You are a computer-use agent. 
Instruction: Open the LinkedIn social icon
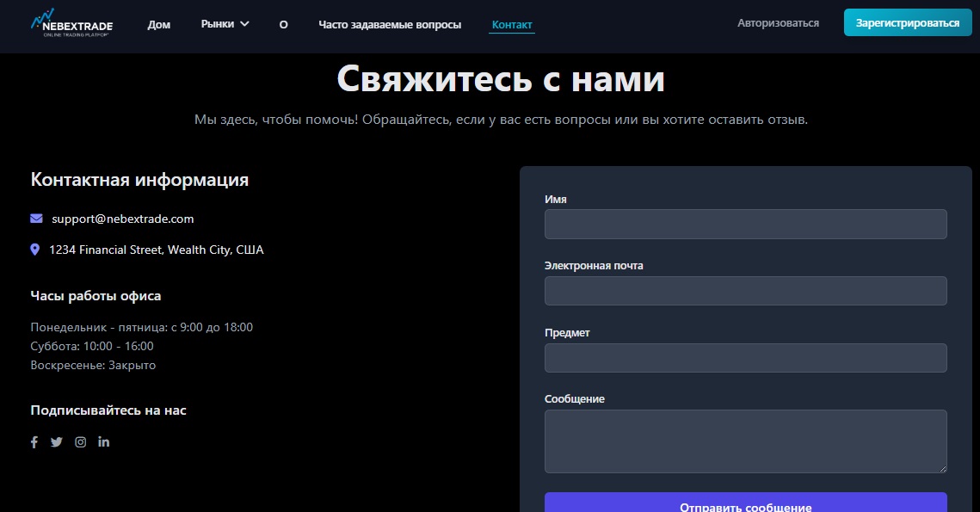coord(104,441)
